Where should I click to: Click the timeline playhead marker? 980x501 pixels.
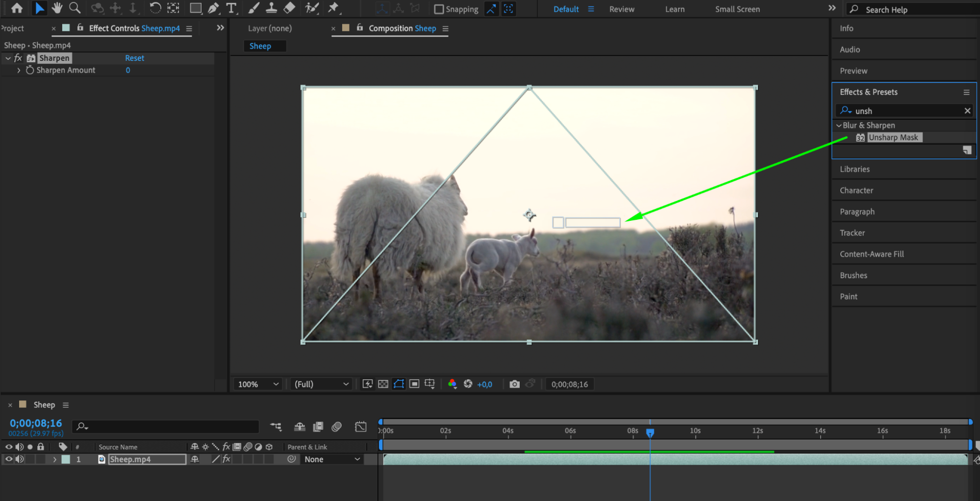click(650, 432)
